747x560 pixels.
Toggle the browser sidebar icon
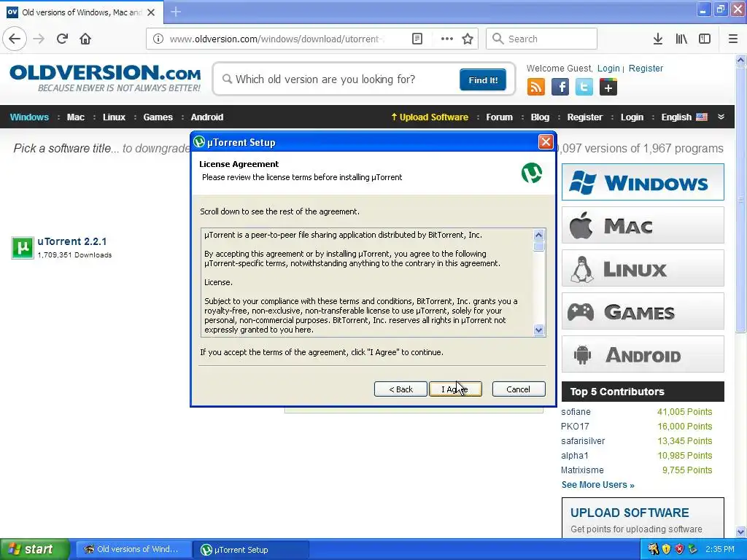coord(705,39)
